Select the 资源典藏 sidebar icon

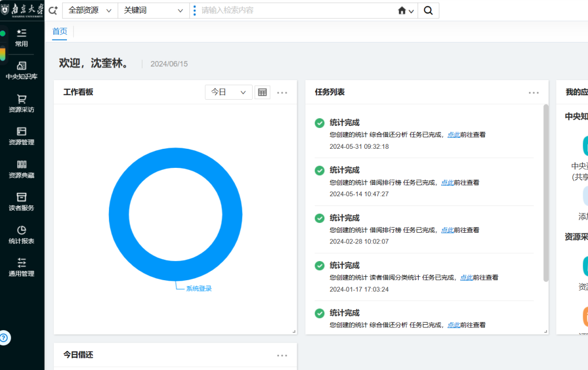click(22, 169)
